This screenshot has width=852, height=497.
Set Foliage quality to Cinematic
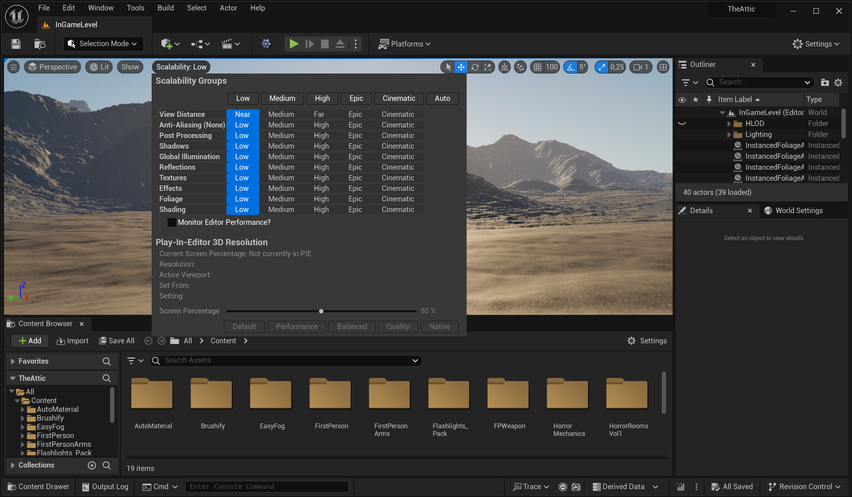398,199
